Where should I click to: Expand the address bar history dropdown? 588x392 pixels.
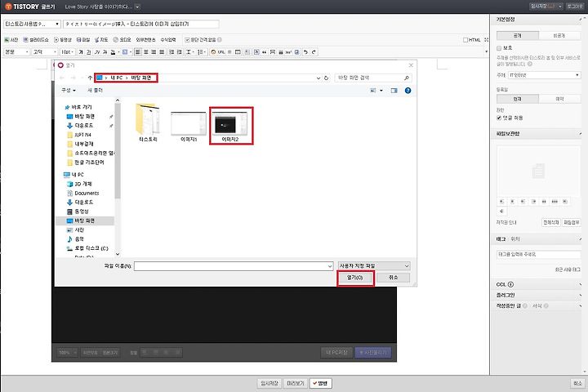pos(318,78)
